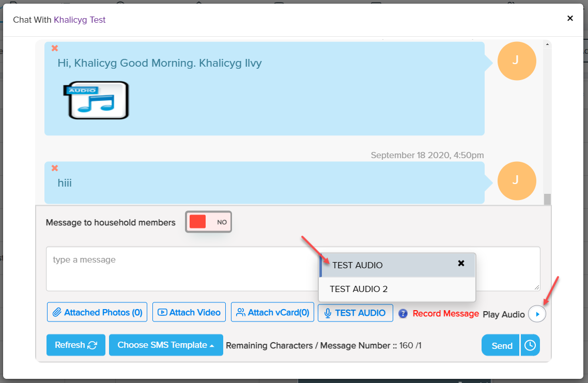Toggle the household members message switch
588x383 pixels.
(209, 222)
